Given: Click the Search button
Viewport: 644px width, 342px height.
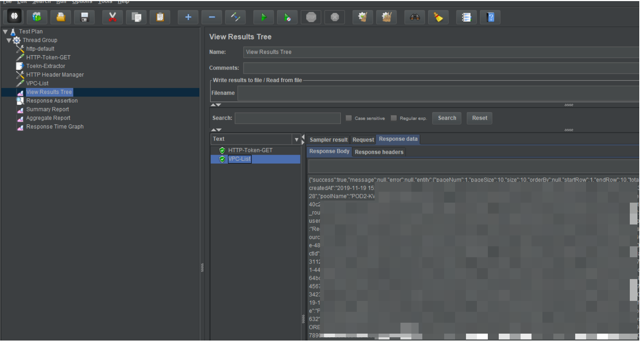Looking at the screenshot, I should pyautogui.click(x=447, y=118).
